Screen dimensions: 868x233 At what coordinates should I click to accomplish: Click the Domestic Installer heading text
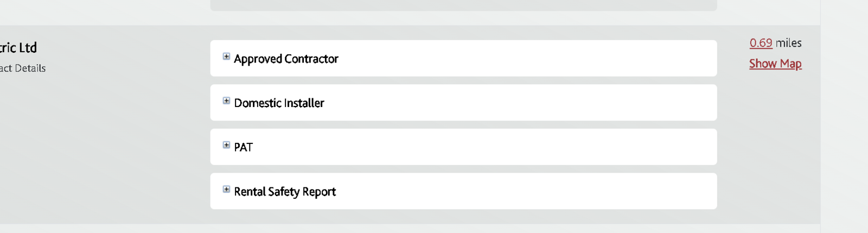pyautogui.click(x=279, y=103)
